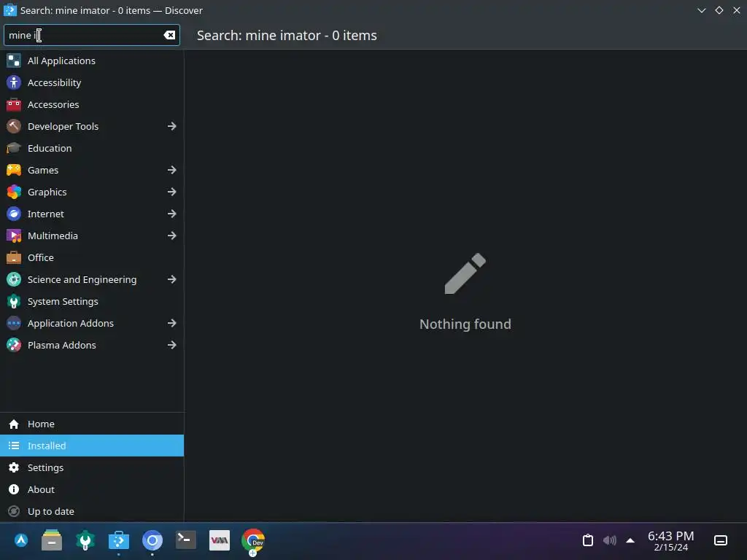Expand Application Addons subcategories arrow
747x560 pixels.
click(x=172, y=323)
